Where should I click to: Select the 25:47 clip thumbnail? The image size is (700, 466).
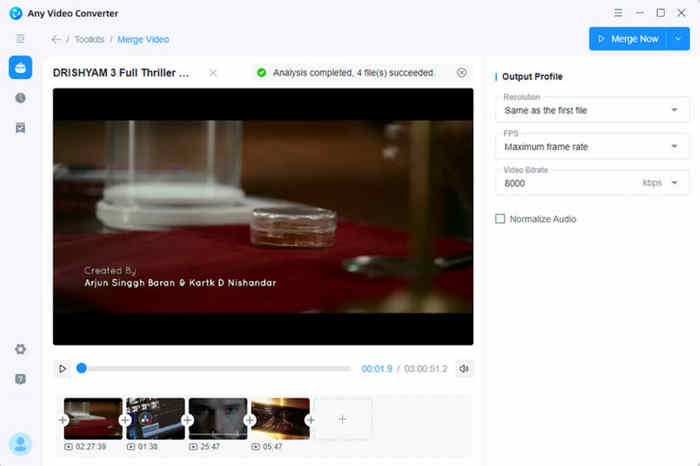[218, 419]
